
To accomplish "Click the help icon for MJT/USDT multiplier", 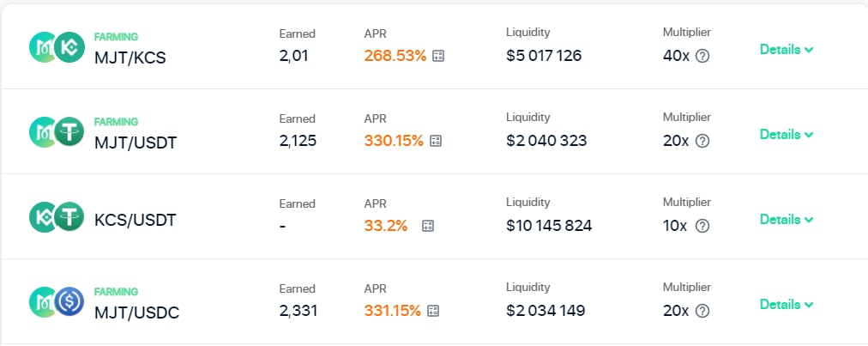I will (x=702, y=141).
